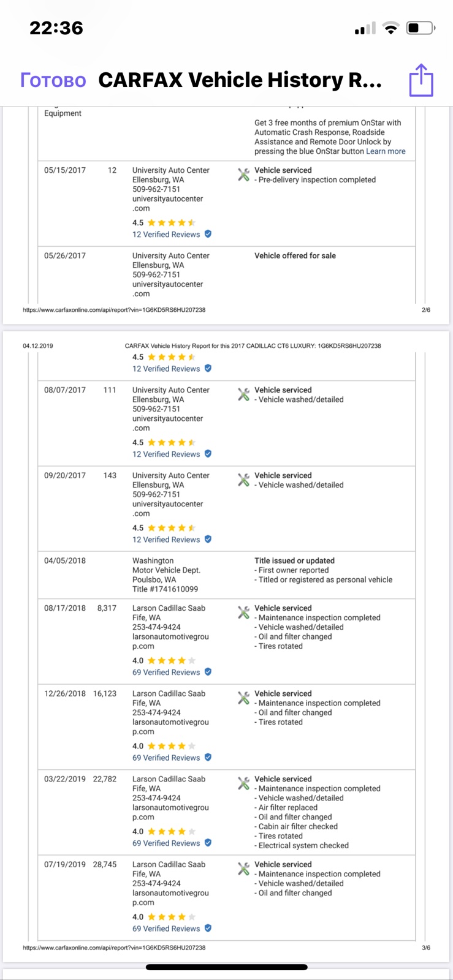Click wrench icon for 03/22/2019 service
Image resolution: width=453 pixels, height=980 pixels.
pyautogui.click(x=243, y=783)
